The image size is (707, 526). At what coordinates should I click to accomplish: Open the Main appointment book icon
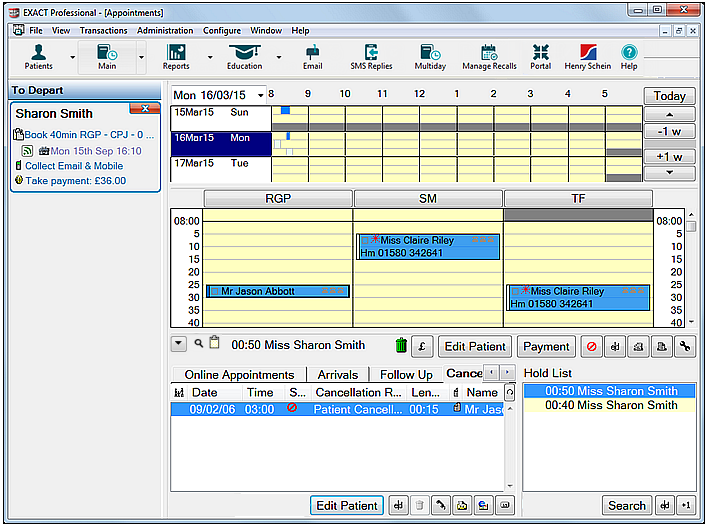click(x=107, y=57)
